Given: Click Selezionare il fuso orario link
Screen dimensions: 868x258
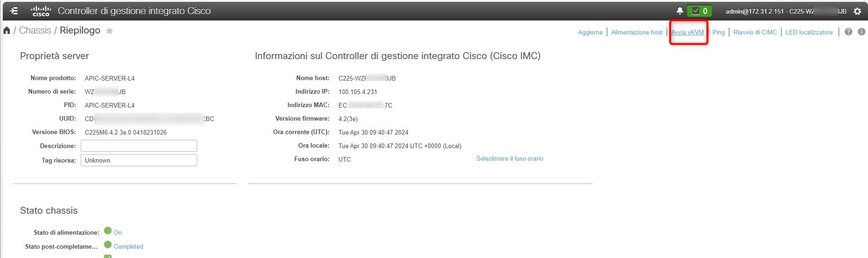Looking at the screenshot, I should coord(510,159).
